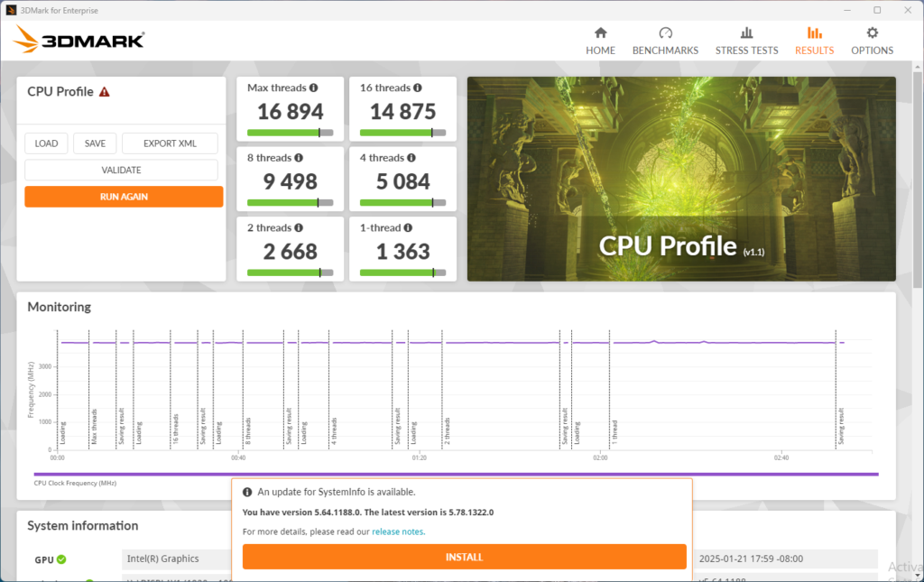
Task: Open the Home tab
Action: (600, 42)
